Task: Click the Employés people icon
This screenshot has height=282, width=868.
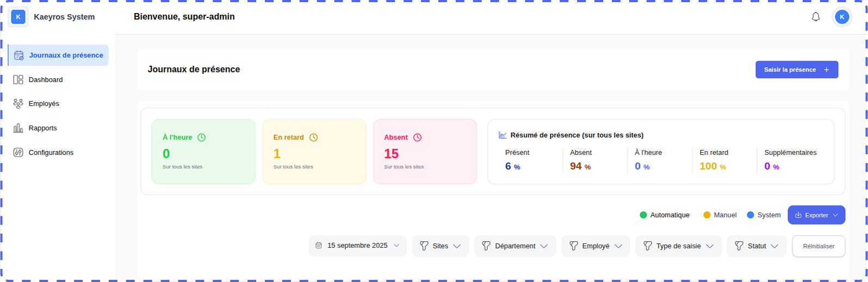Action: (x=18, y=104)
